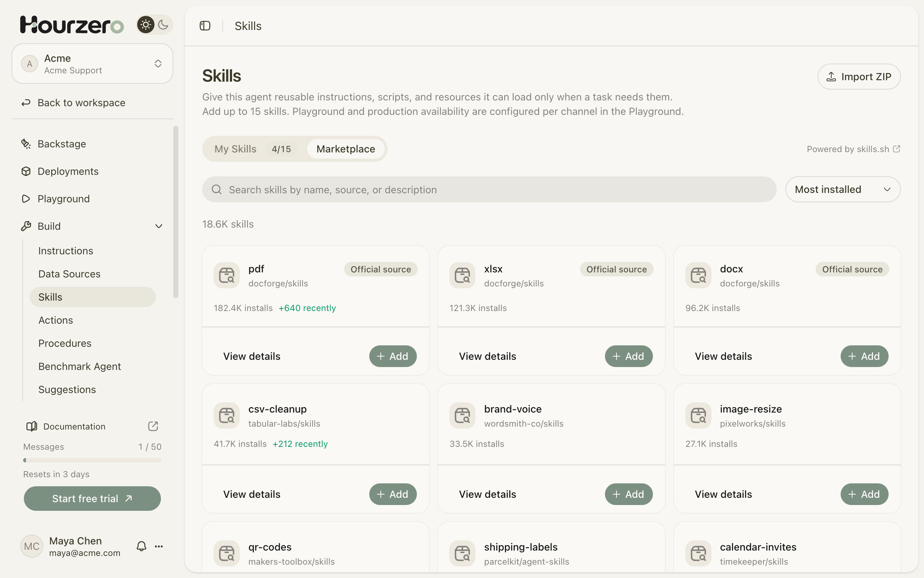Viewport: 924px width, 578px height.
Task: Select Skills in the sidebar
Action: [92, 297]
